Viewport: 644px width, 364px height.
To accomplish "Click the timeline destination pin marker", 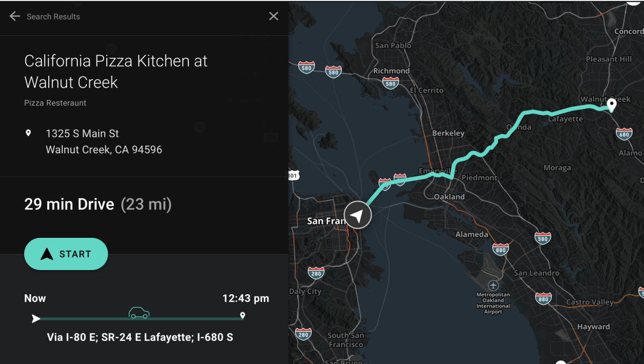I will pyautogui.click(x=243, y=316).
